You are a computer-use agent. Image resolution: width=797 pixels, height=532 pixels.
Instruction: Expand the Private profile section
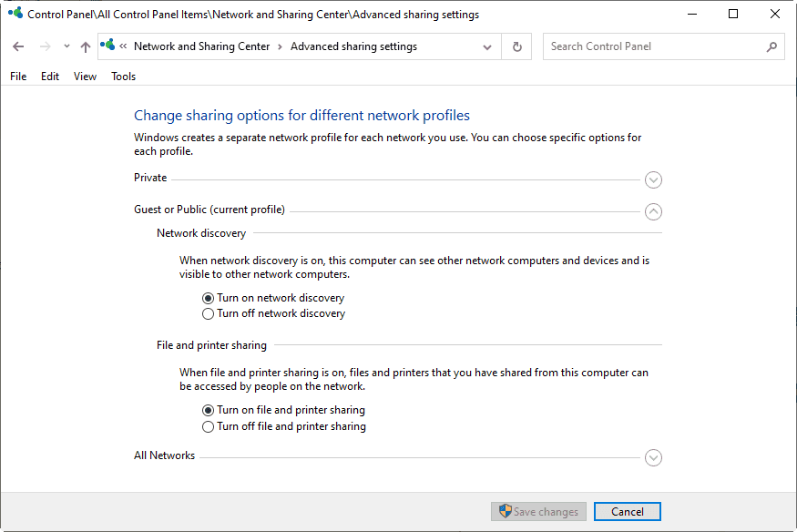(653, 179)
